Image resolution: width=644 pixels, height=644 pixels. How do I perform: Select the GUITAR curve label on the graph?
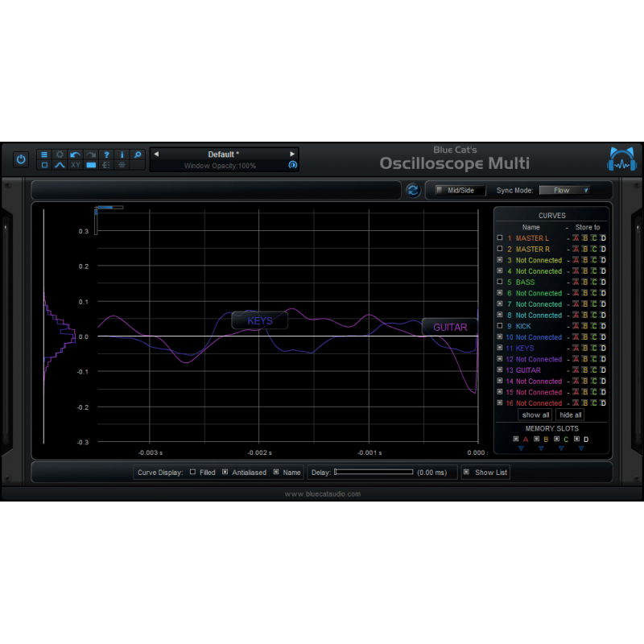pyautogui.click(x=449, y=327)
